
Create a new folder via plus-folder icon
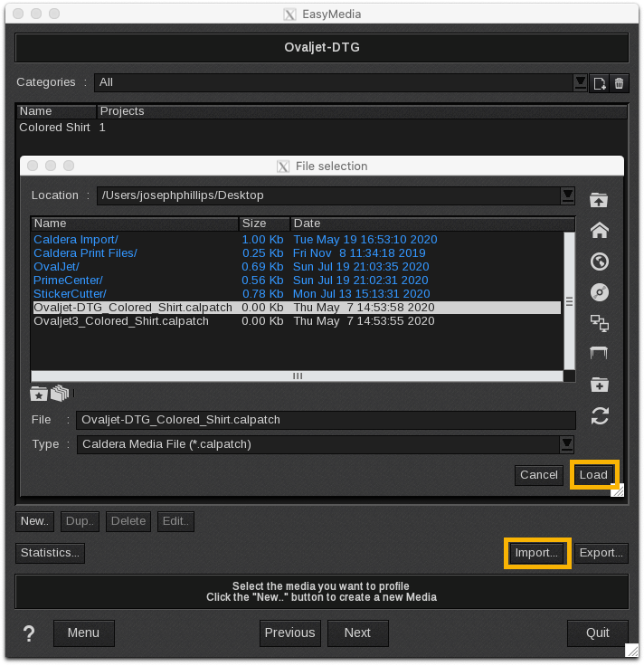[599, 385]
